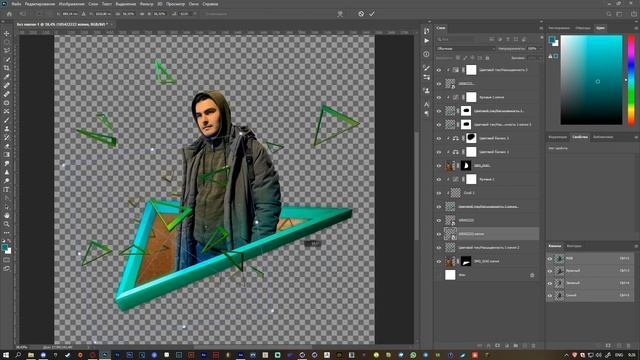Open the Character panel A icon

(x=427, y=104)
